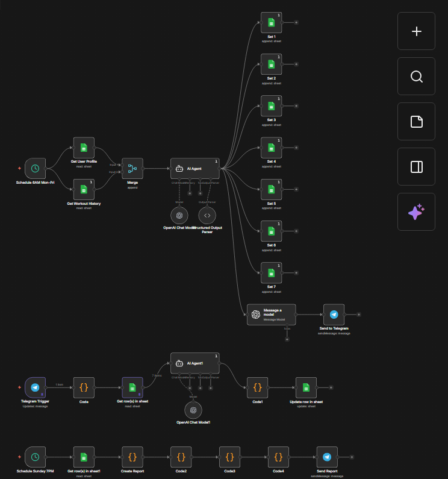The width and height of the screenshot is (448, 479).
Task: Select the Structured Output Parser node
Action: coord(207,215)
